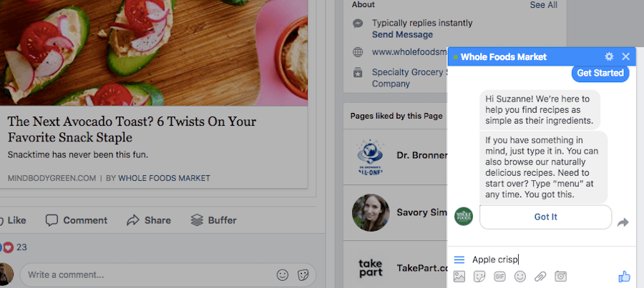Open the GIF picker in chat
Screen dimensions: 644x288
tap(500, 277)
